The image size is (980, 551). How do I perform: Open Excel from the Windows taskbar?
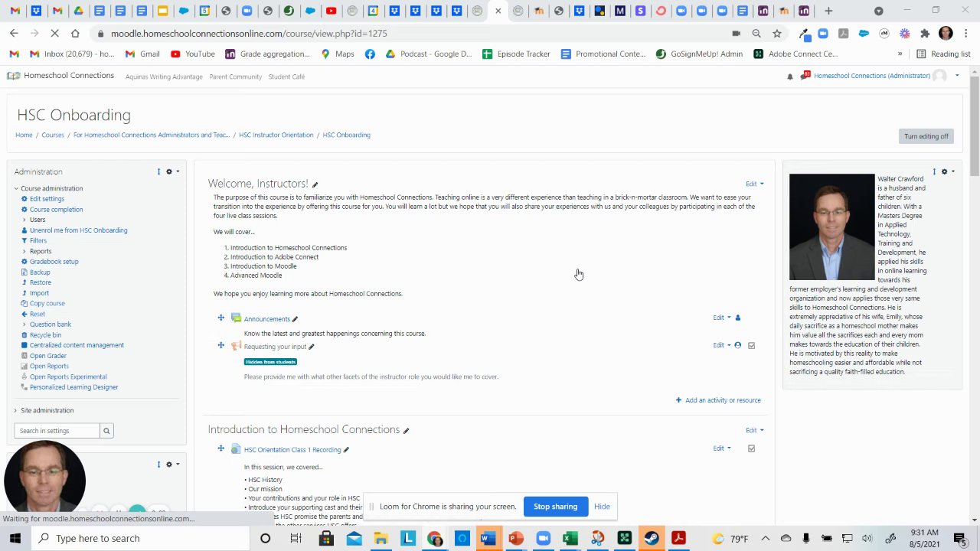click(570, 538)
